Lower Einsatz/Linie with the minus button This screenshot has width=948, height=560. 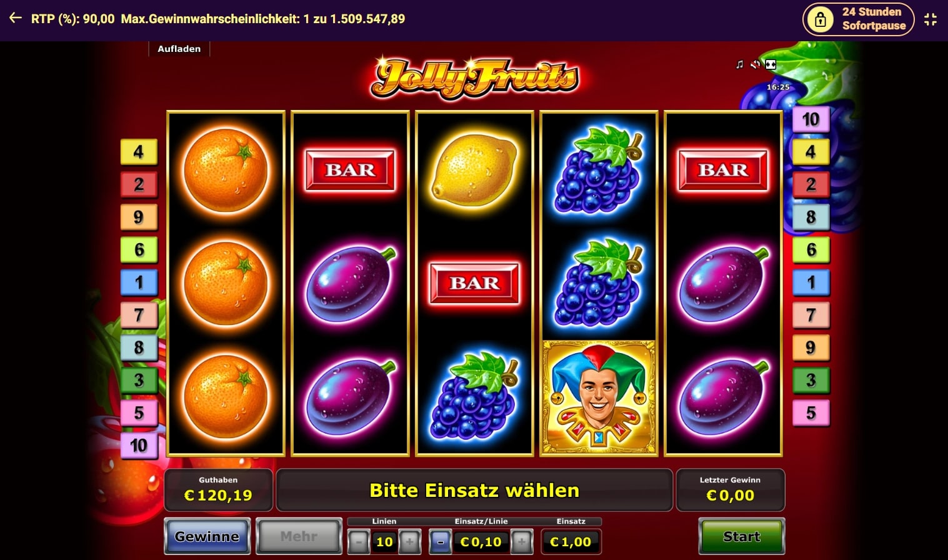[x=440, y=541]
